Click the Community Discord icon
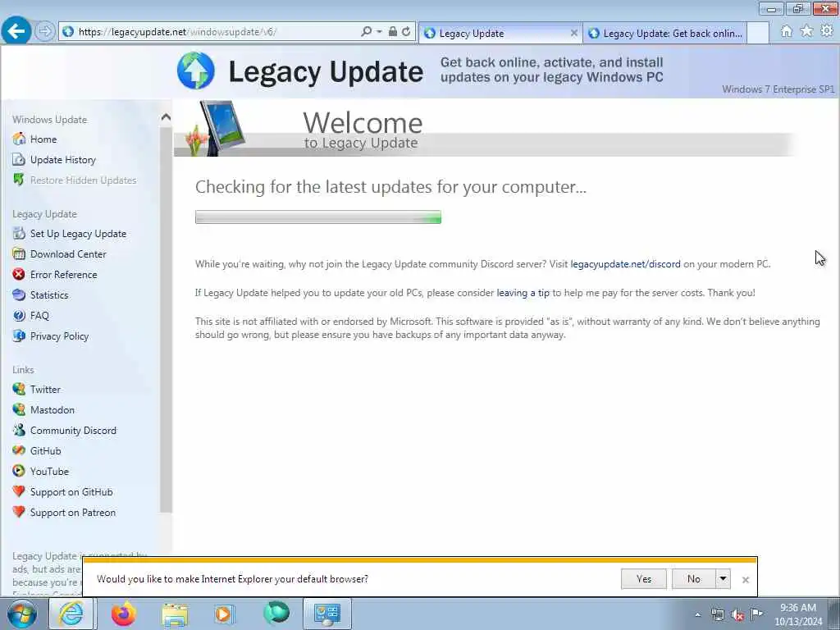840x630 pixels. click(x=19, y=430)
